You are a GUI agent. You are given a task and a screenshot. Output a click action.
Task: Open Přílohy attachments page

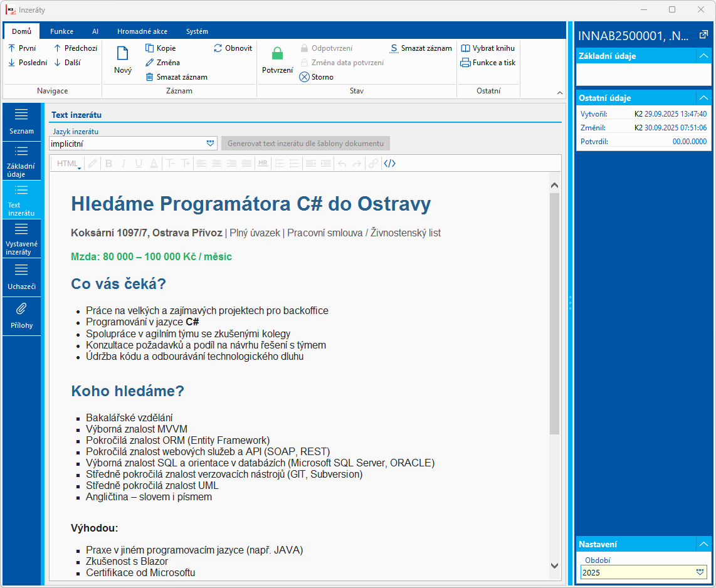pyautogui.click(x=21, y=316)
